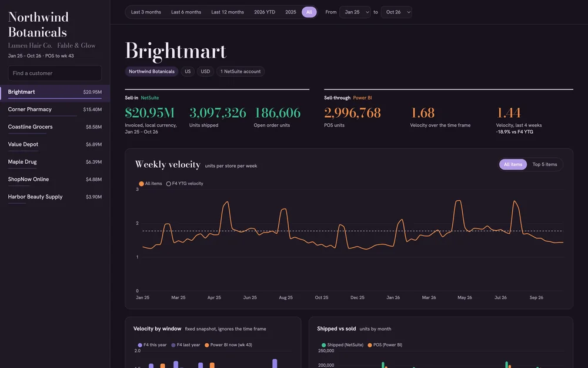Screen dimensions: 588x368
Task: Open Corner Pharmacy customer
Action: (55, 111)
